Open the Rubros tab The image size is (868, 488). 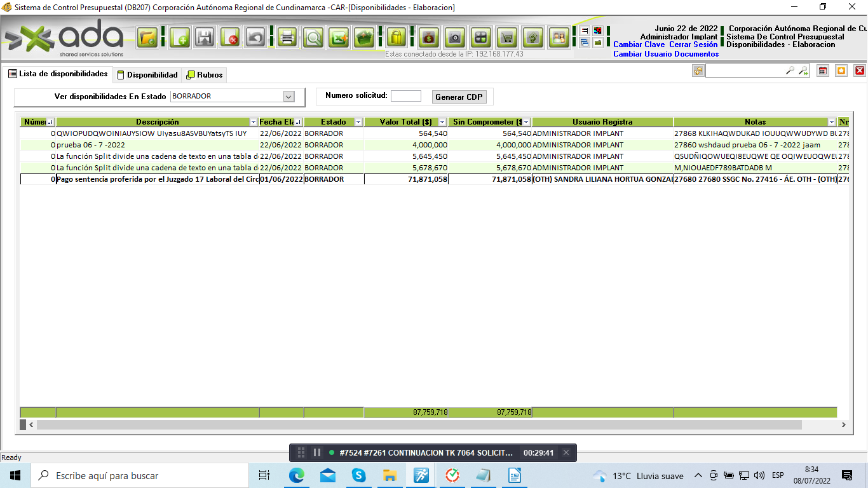(205, 75)
